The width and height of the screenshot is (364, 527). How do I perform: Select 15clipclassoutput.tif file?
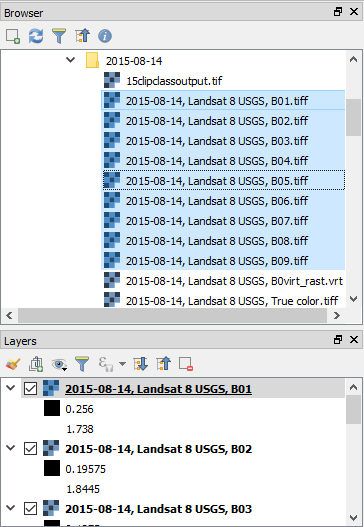(174, 81)
